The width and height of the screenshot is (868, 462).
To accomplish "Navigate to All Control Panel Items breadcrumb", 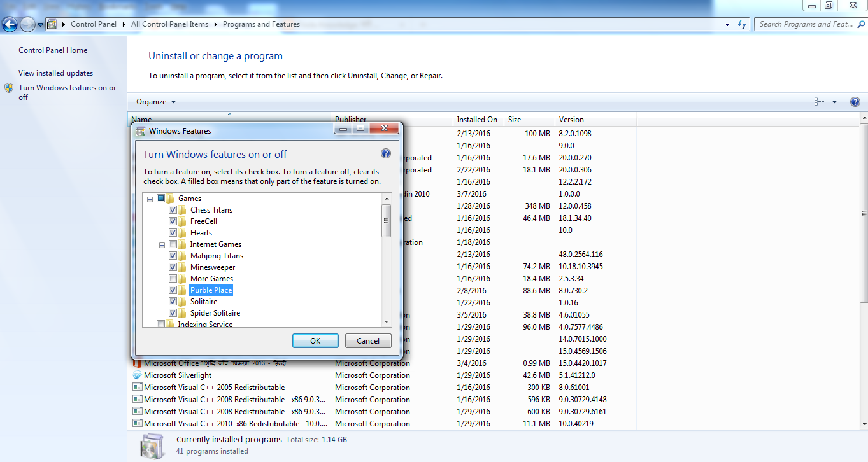I will (169, 24).
